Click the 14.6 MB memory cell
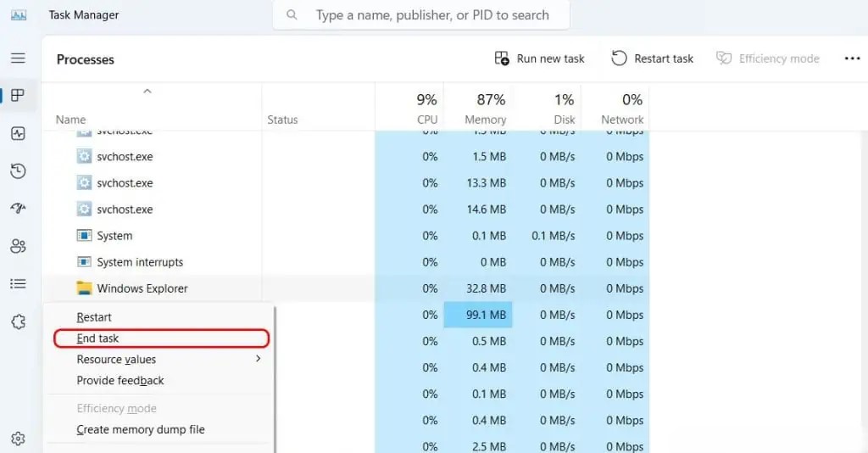This screenshot has width=868, height=453. (478, 210)
